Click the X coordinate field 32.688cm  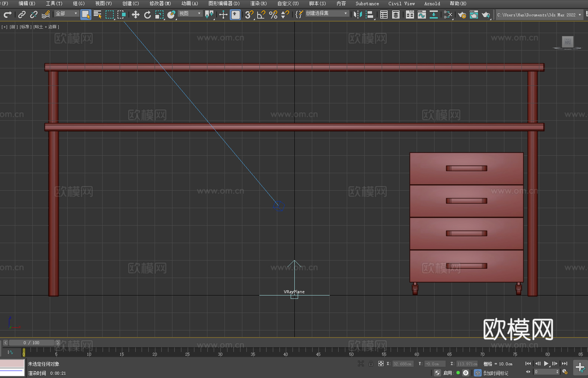pyautogui.click(x=403, y=364)
